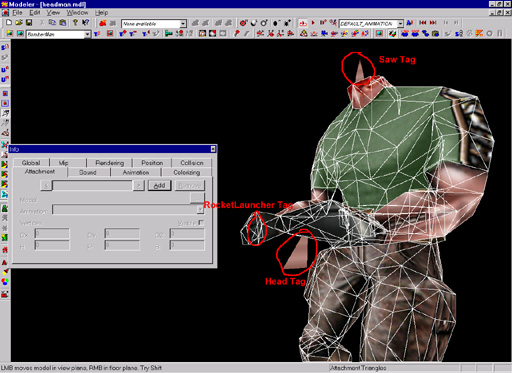
Task: Close the Info dialog
Action: click(213, 149)
